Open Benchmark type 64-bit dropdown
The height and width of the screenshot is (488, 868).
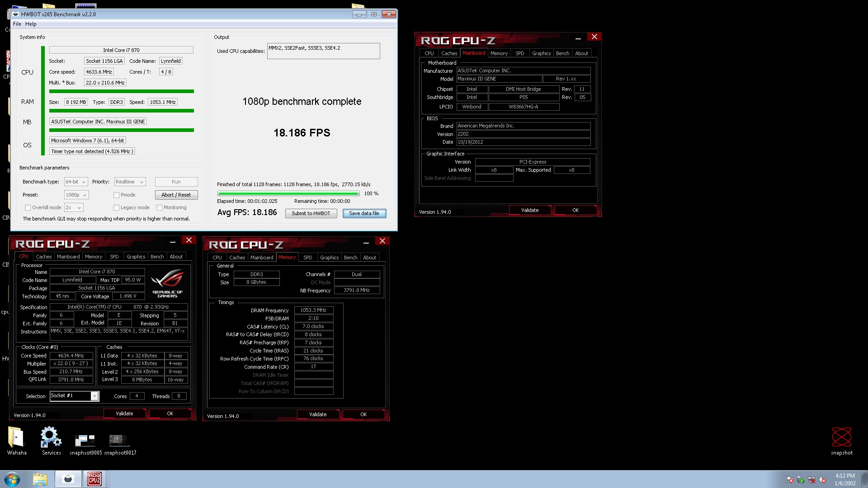tap(75, 182)
